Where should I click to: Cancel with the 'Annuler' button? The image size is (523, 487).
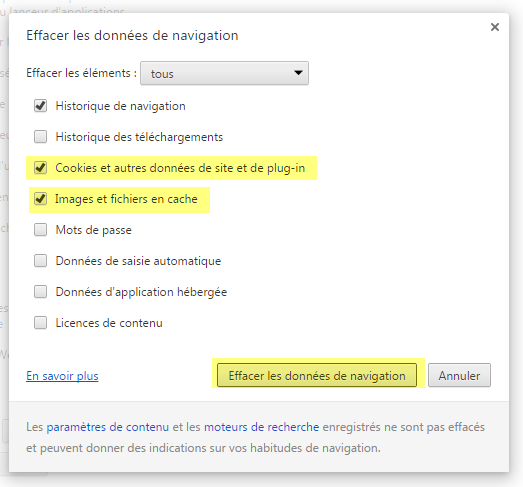[459, 375]
